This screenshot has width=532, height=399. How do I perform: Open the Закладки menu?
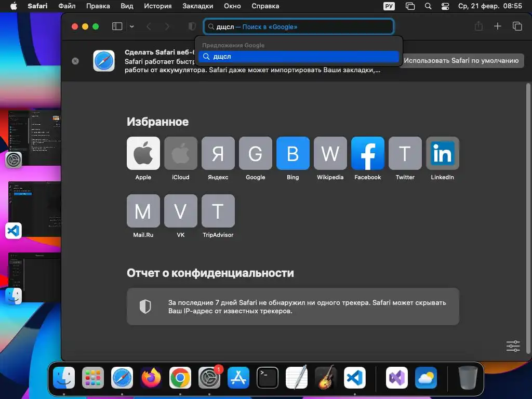click(x=198, y=6)
